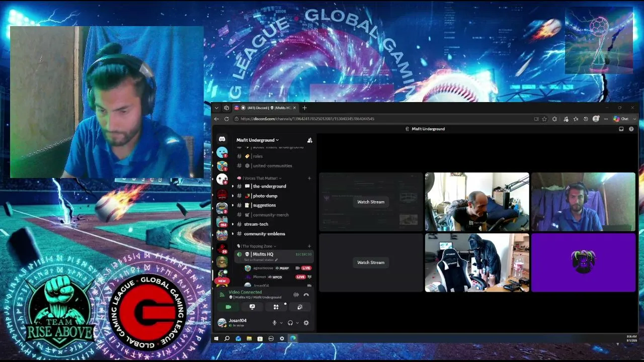
Task: Add a channel to Voices That Matter
Action: [x=309, y=178]
